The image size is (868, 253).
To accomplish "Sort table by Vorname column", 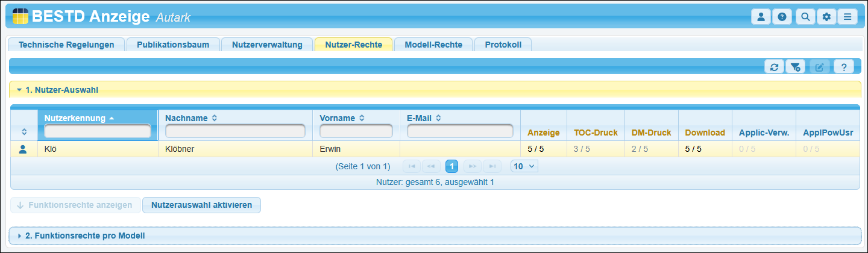I will pyautogui.click(x=361, y=118).
